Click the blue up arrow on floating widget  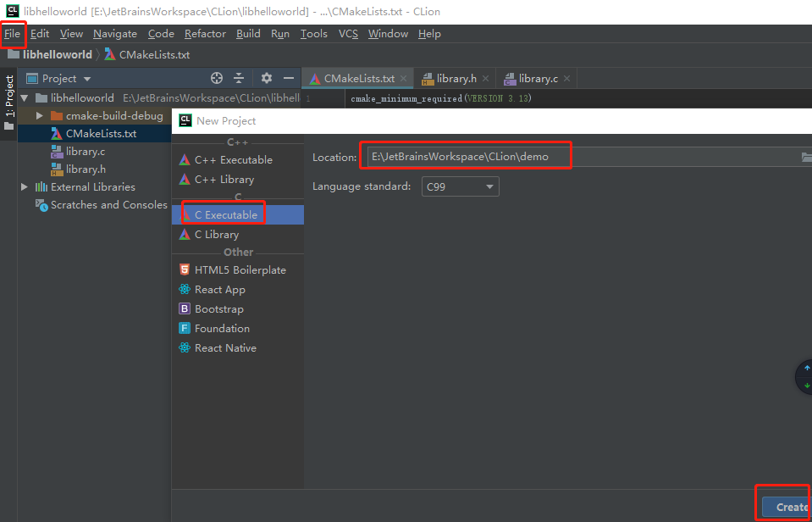coord(807,369)
